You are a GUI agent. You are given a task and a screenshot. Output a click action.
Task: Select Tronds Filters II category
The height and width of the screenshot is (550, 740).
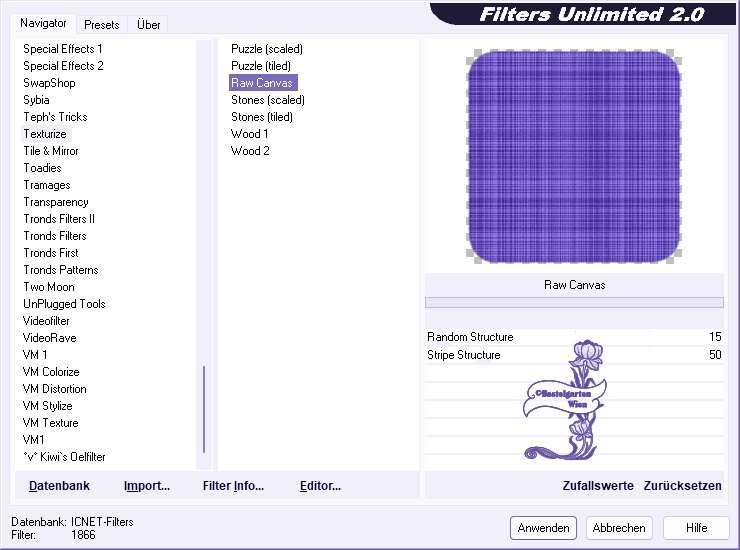pos(59,219)
